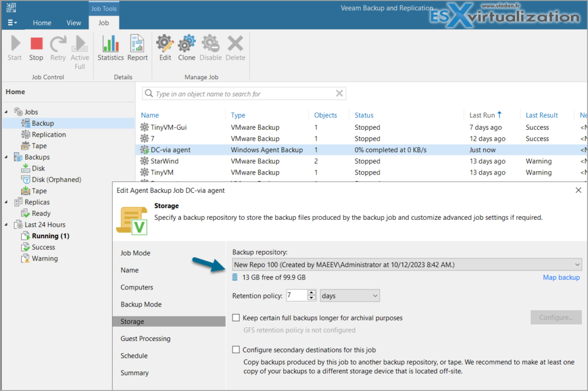Open the Backup repository dropdown

coord(577,264)
